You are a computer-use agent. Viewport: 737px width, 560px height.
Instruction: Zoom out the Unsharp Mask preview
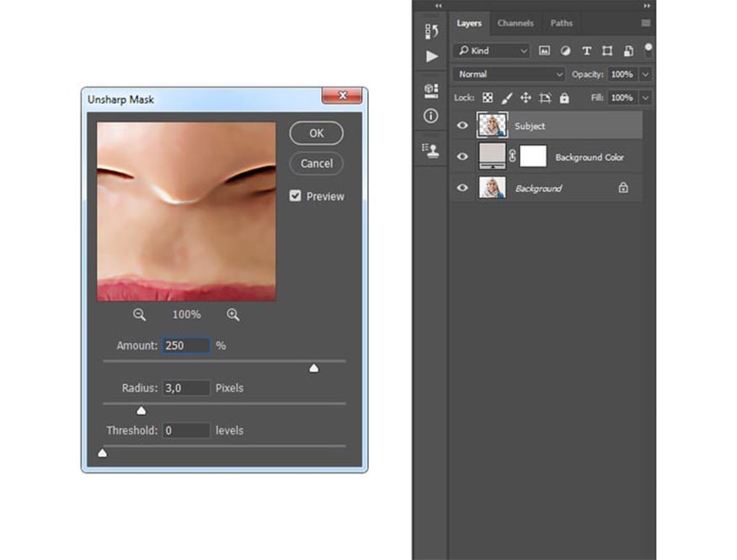tap(139, 315)
